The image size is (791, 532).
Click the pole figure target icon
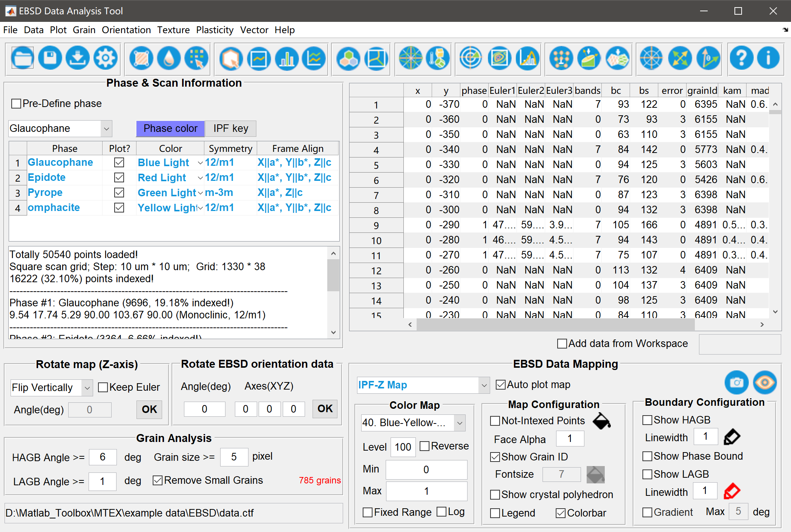click(471, 58)
